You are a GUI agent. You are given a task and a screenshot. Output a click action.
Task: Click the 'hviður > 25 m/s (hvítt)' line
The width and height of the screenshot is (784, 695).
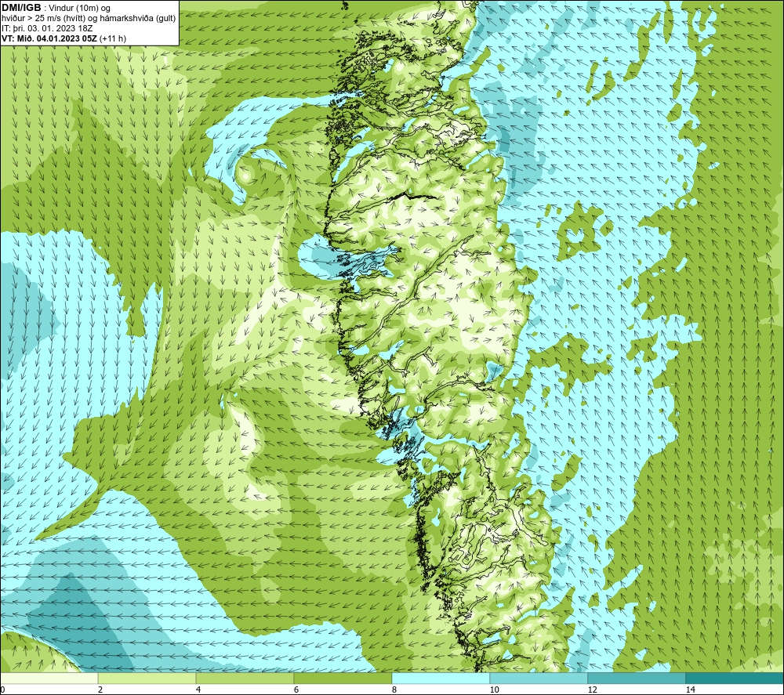(42, 19)
